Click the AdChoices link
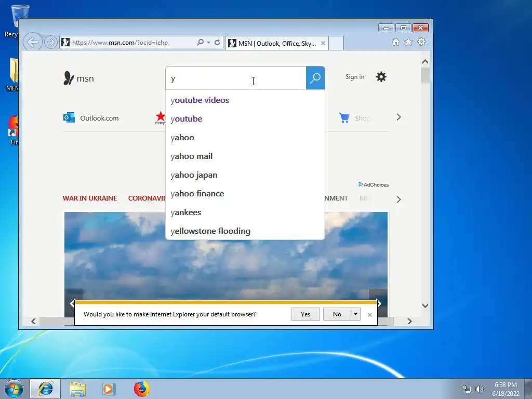The image size is (532, 399). point(374,184)
